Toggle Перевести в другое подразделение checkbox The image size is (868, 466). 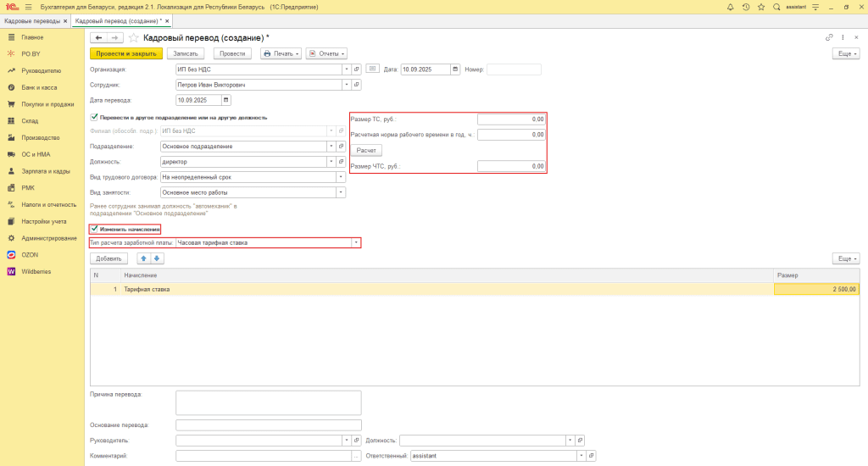[94, 117]
